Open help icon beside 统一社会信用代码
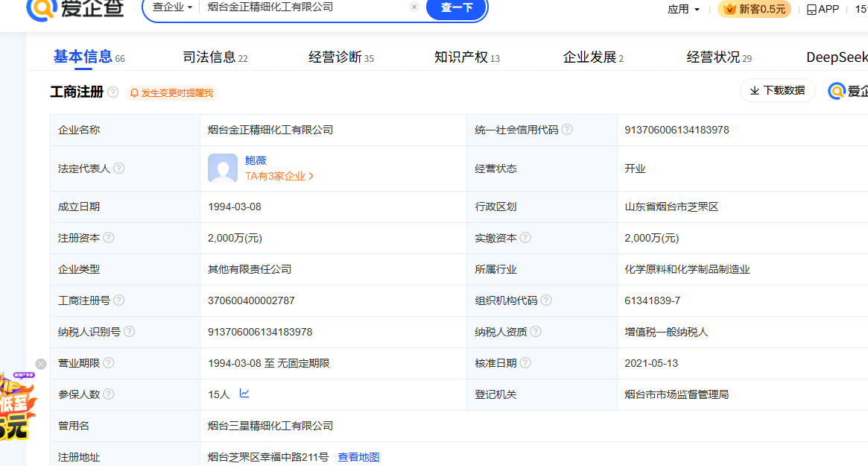 tap(567, 130)
